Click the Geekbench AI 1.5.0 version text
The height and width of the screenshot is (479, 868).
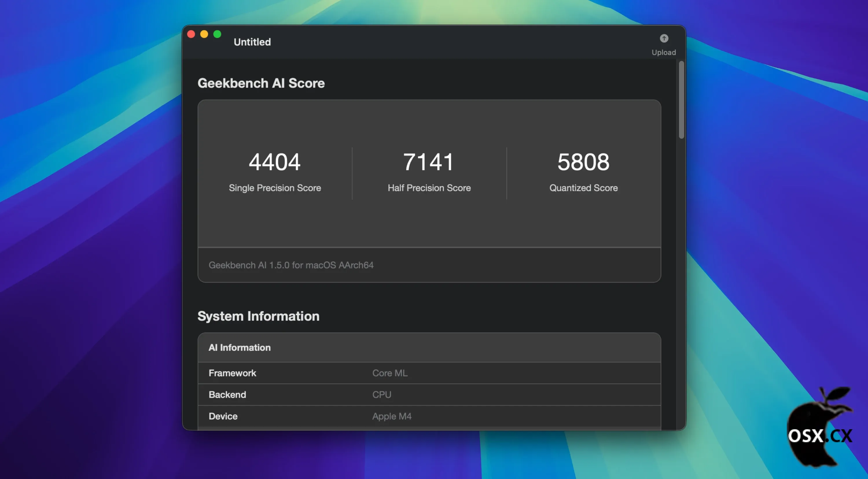click(291, 265)
